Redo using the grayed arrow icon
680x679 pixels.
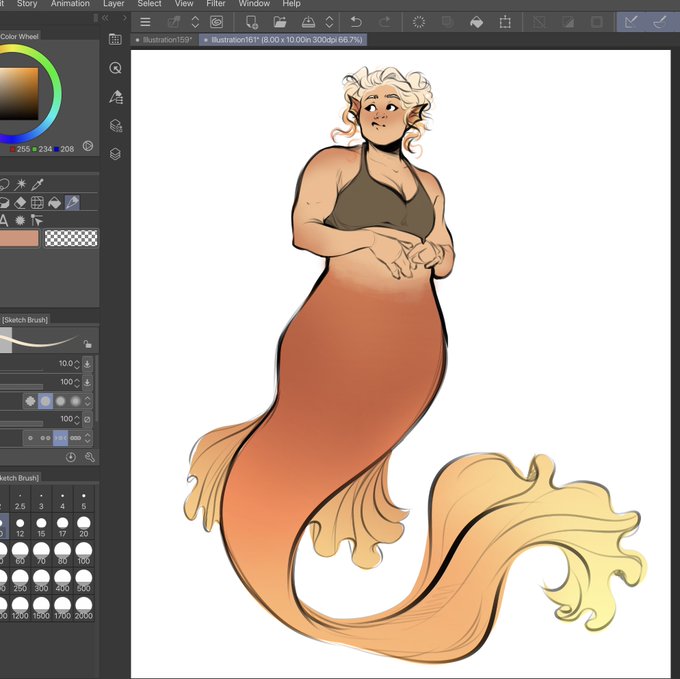385,22
